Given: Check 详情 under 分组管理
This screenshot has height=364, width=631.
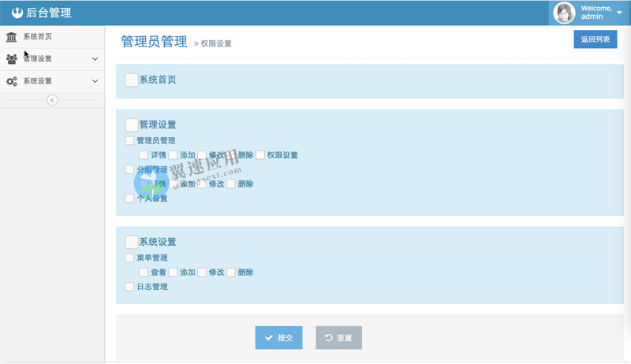Looking at the screenshot, I should [x=144, y=184].
